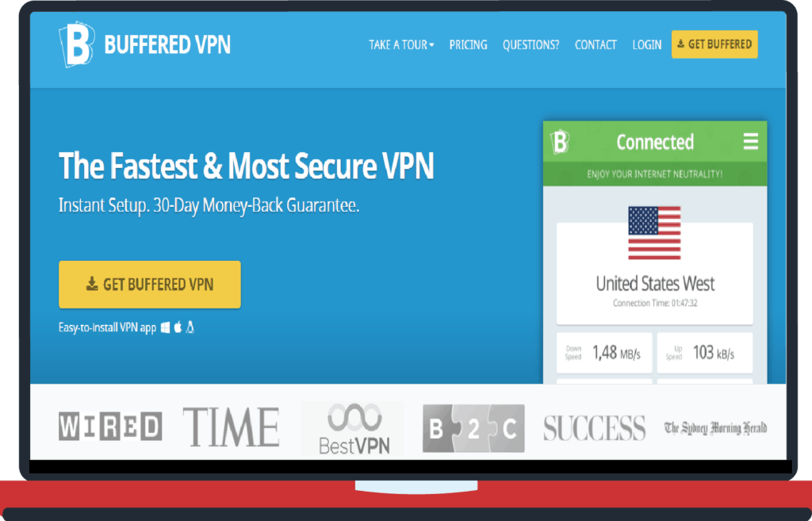Open the WIRED press logo
This screenshot has width=812, height=521.
point(110,426)
